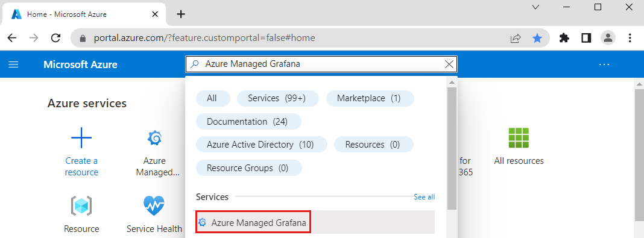Image resolution: width=644 pixels, height=238 pixels.
Task: Toggle the bookmark star for this page
Action: pyautogui.click(x=537, y=38)
